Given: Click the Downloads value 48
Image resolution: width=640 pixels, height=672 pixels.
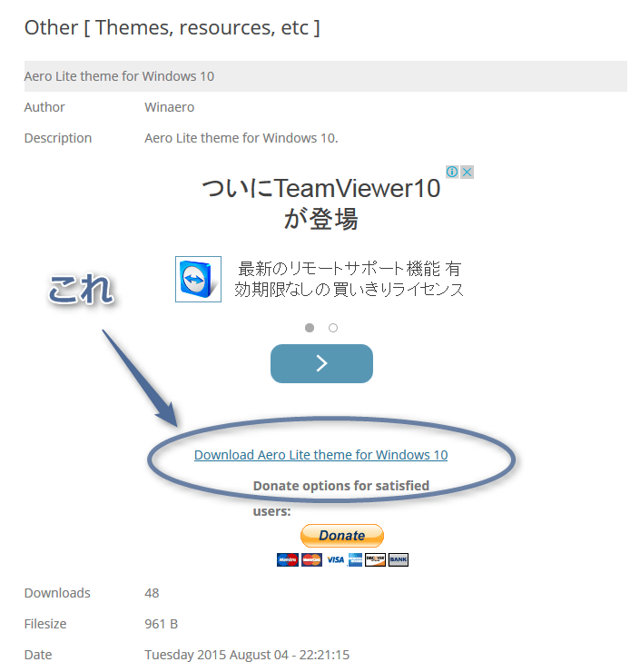Looking at the screenshot, I should tap(152, 593).
